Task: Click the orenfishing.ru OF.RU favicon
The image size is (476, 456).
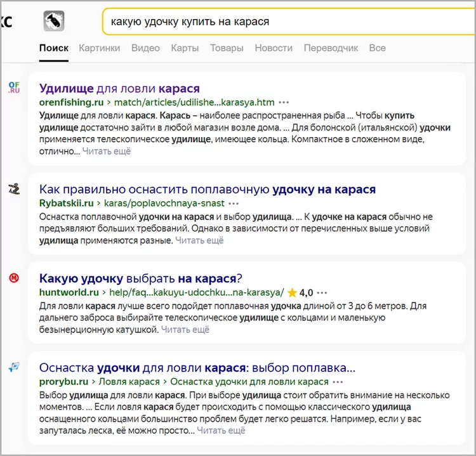Action: click(x=14, y=88)
